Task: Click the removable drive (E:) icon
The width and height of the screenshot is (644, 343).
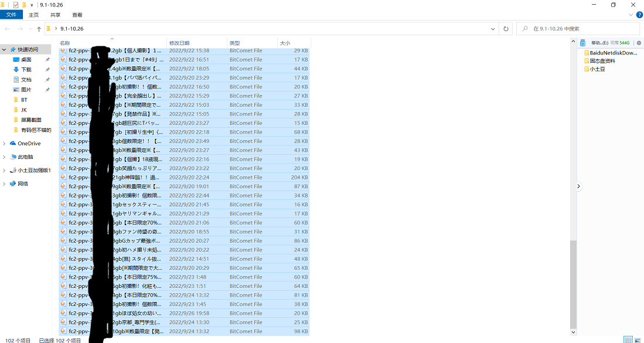Action: (582, 43)
